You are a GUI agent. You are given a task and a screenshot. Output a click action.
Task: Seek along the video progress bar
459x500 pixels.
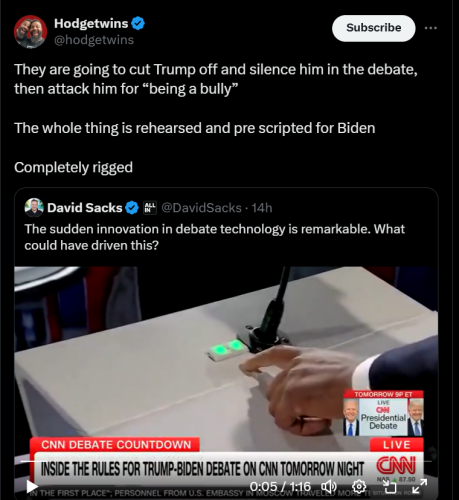point(226,462)
